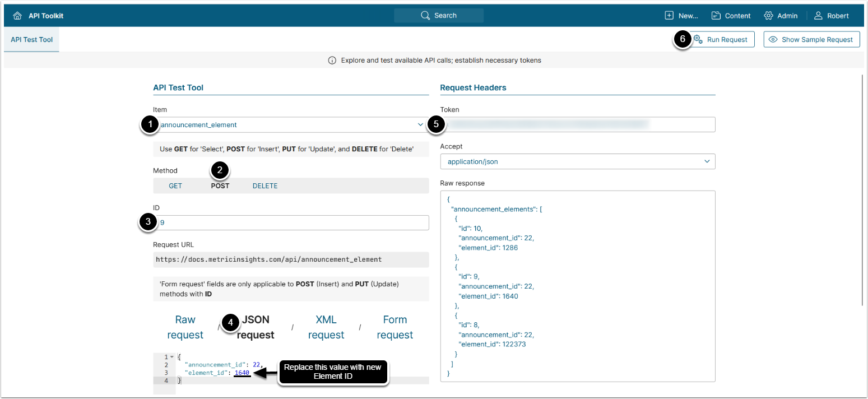This screenshot has height=399, width=868.
Task: Click the Robert user profile icon
Action: point(819,16)
